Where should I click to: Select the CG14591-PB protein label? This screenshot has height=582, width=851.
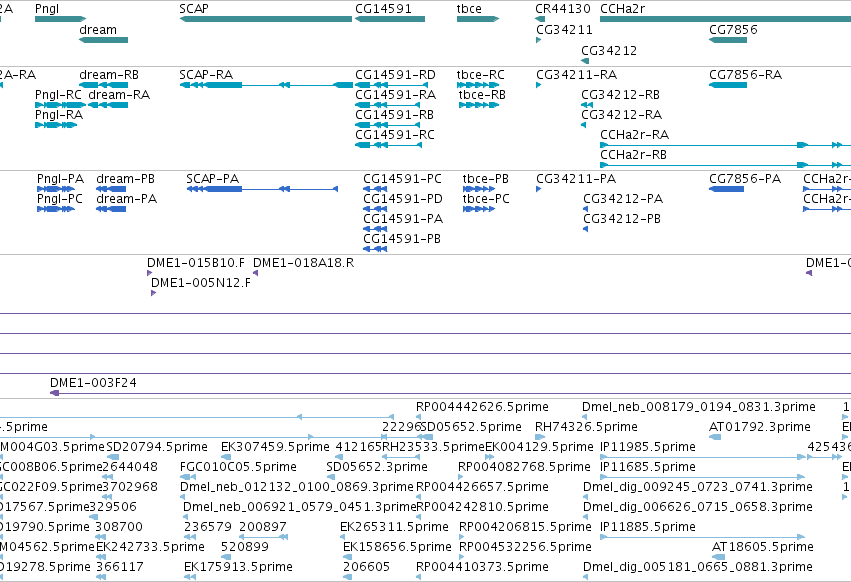click(x=402, y=239)
